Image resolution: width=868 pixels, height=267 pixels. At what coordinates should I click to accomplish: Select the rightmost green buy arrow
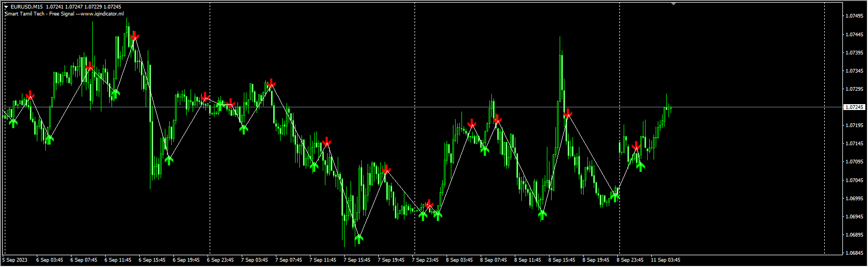[641, 166]
